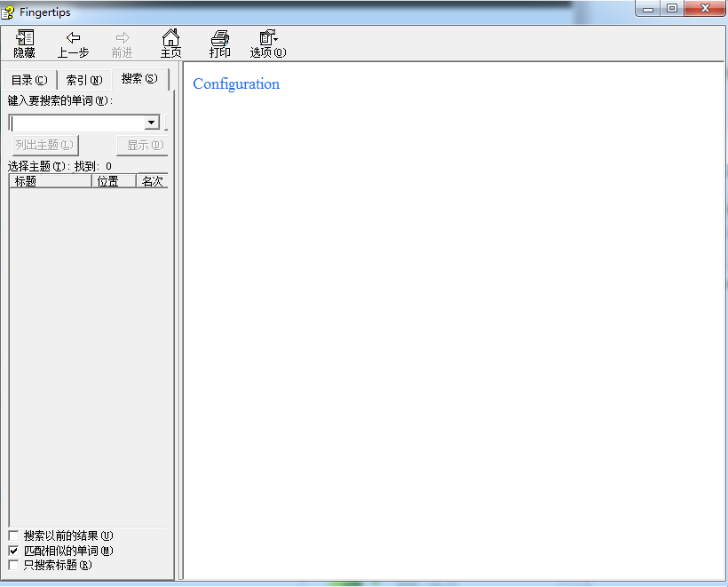Click the 上一步 (Back) toolbar icon

[x=73, y=43]
